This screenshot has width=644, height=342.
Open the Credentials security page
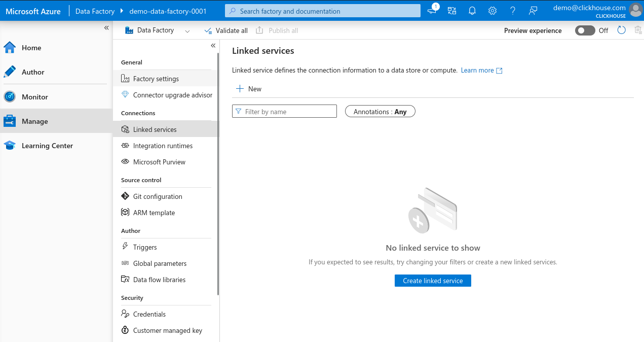(149, 314)
